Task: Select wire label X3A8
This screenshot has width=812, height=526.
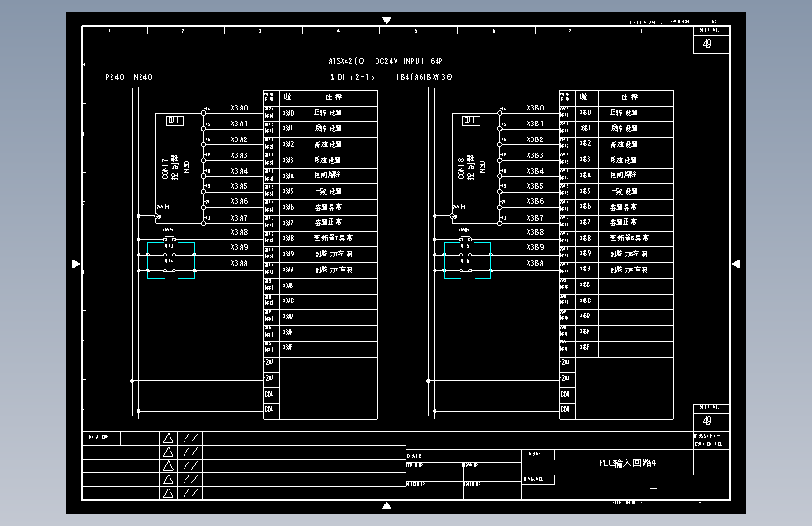Action: [x=240, y=232]
